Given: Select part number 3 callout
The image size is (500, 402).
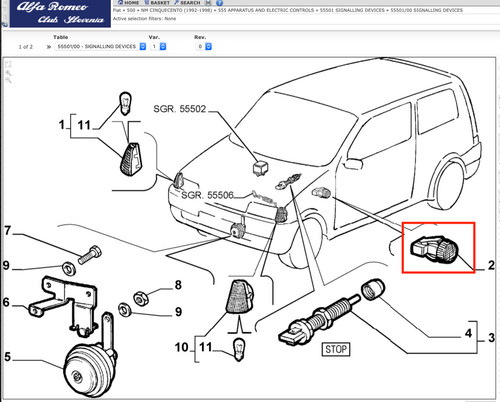Looking at the screenshot, I should [491, 338].
